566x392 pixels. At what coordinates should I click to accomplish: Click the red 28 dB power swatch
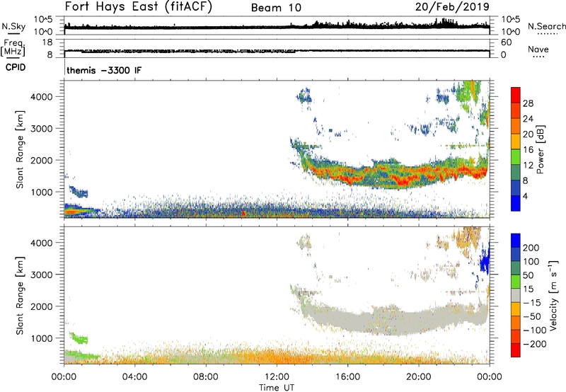pyautogui.click(x=516, y=96)
